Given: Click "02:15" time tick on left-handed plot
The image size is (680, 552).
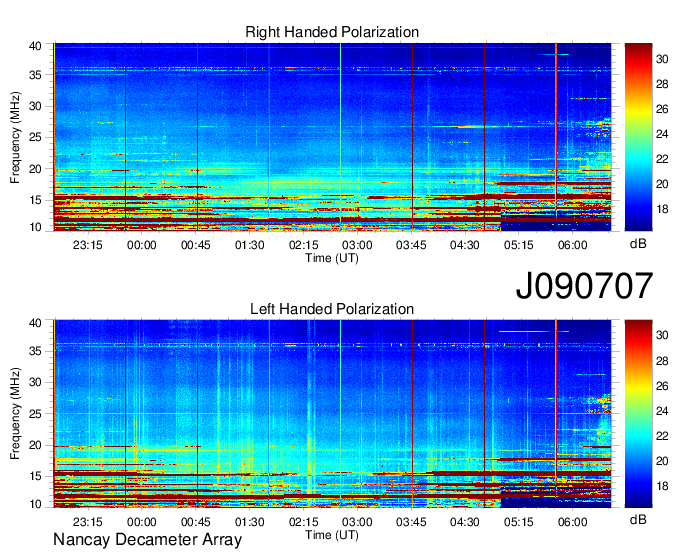Looking at the screenshot, I should 304,522.
